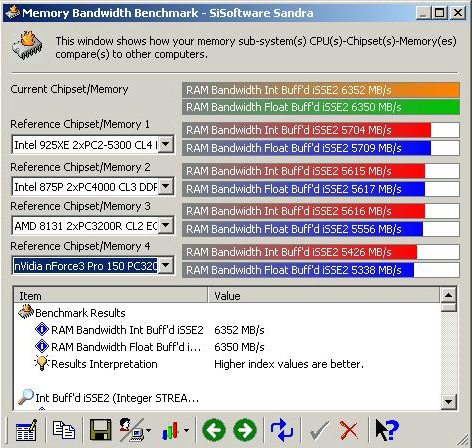Click the results list scrollbar thumb
Screen dimensions: 472x448
(x=448, y=307)
